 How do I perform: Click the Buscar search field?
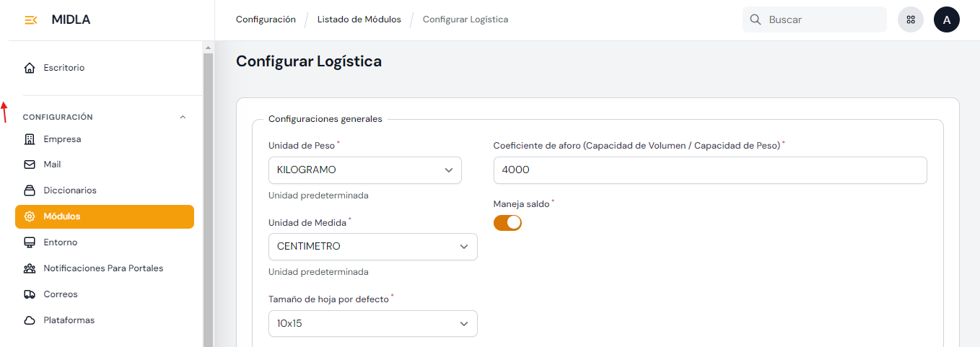(x=823, y=20)
